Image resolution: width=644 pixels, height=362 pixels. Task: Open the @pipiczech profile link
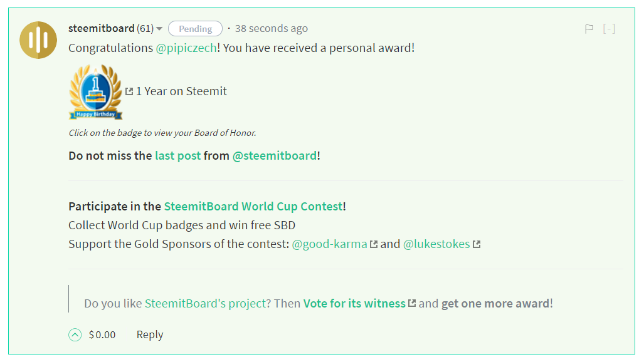[186, 48]
